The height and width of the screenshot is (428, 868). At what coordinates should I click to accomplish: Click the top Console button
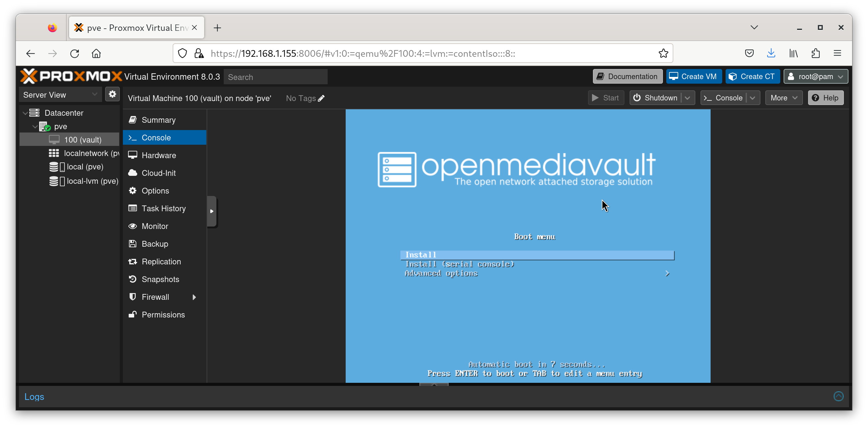(723, 98)
